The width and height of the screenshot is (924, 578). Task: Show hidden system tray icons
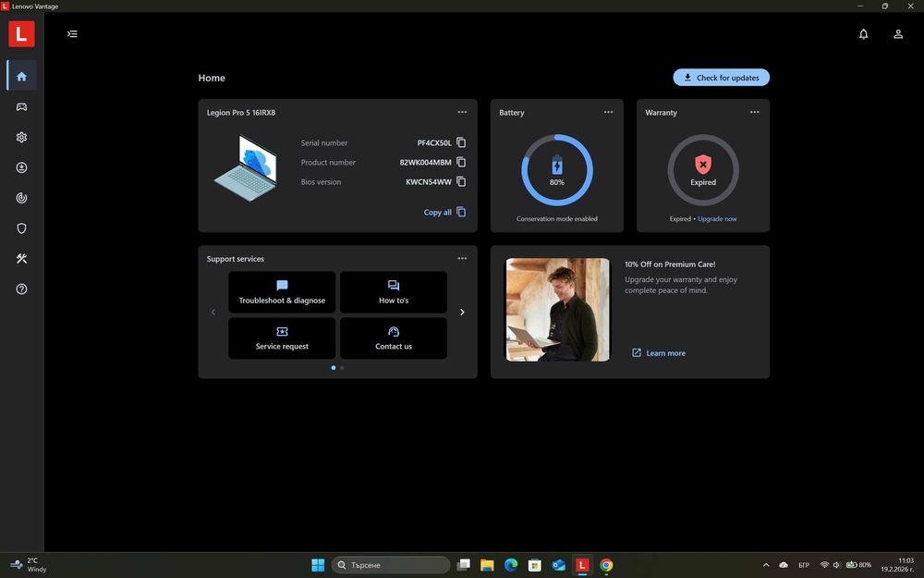pyautogui.click(x=766, y=565)
